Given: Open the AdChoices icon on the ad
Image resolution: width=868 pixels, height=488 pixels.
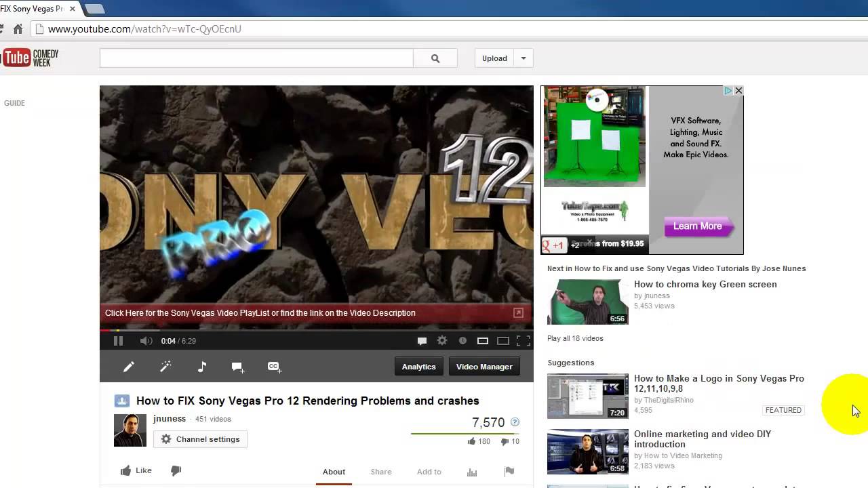Looking at the screenshot, I should [x=728, y=90].
